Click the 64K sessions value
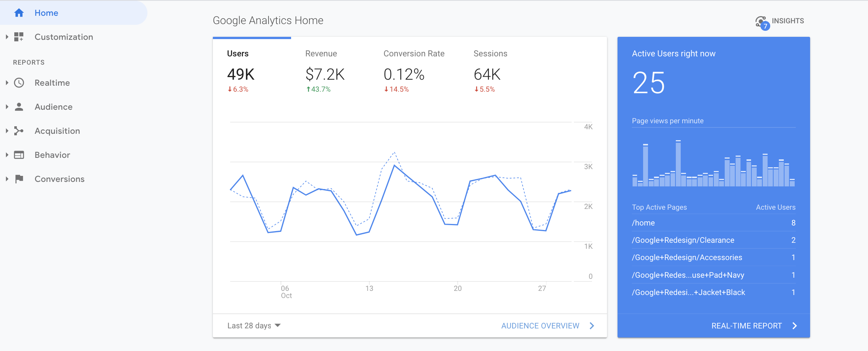This screenshot has height=351, width=868. [487, 74]
